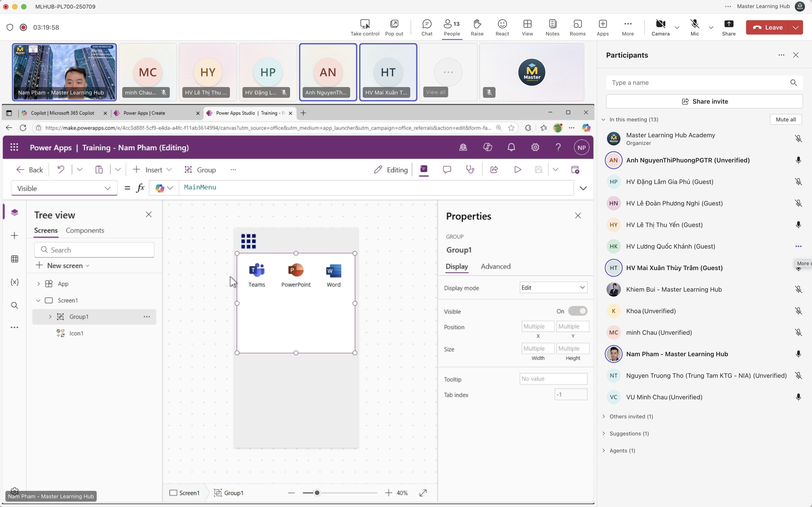Viewport: 812px width, 507px height.
Task: Expand the Group1 tree node
Action: click(x=50, y=317)
